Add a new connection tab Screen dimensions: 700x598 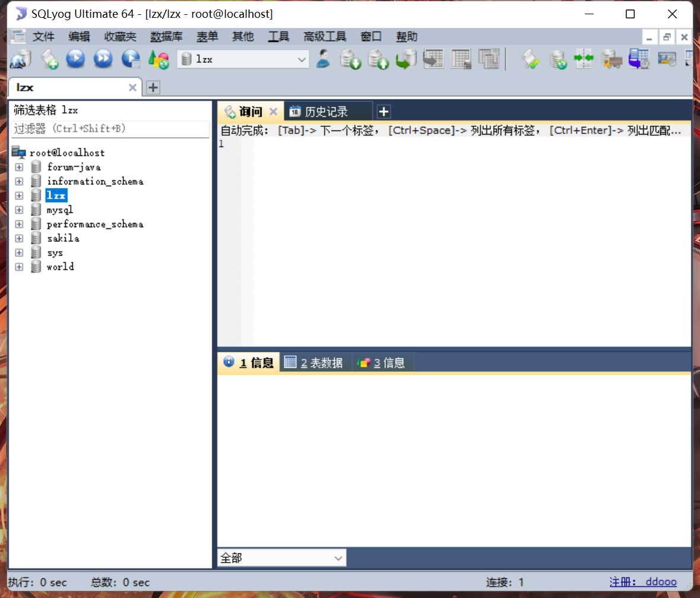coord(153,87)
